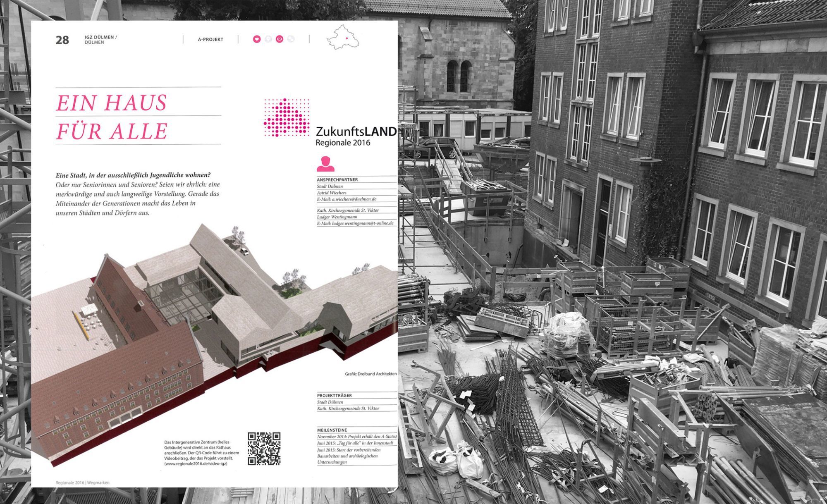The width and height of the screenshot is (827, 504).
Task: Click 'Stadt Dülmen' under Projektträger
Action: pyautogui.click(x=330, y=402)
